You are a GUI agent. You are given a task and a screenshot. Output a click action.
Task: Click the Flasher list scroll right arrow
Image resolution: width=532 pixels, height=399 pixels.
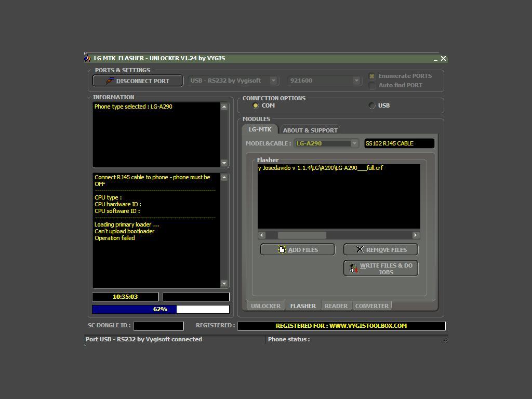[416, 235]
